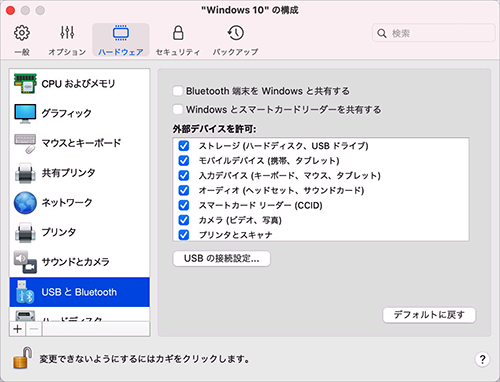
Task: Open the バックアップ clock icon
Action: pyautogui.click(x=236, y=33)
